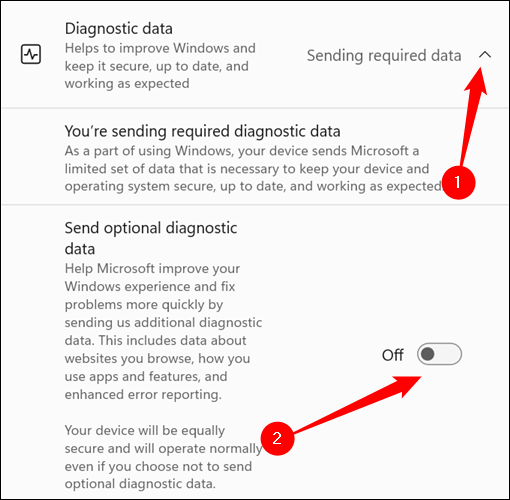The image size is (510, 500).
Task: Select You're sending required diagnostic data heading
Action: tap(202, 131)
